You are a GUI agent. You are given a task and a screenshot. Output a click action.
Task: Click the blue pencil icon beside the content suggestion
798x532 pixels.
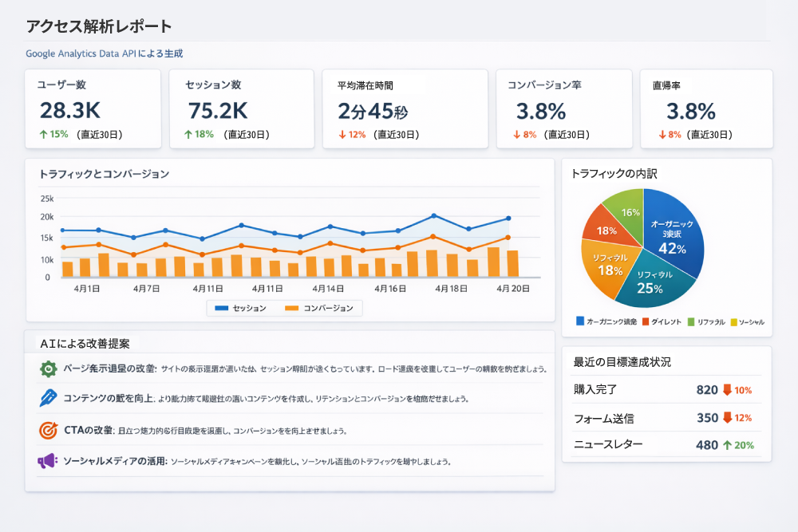point(49,398)
